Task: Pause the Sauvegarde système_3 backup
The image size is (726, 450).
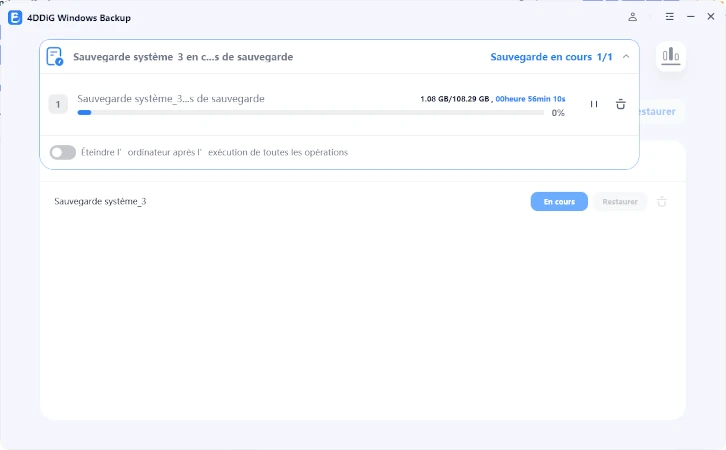Action: click(594, 104)
